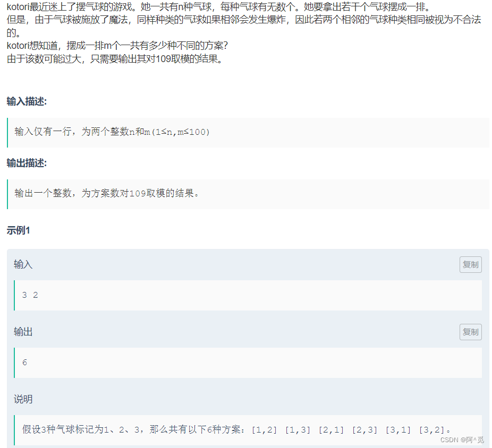Select the sample output value '6'
The width and height of the screenshot is (492, 448).
[x=25, y=363]
